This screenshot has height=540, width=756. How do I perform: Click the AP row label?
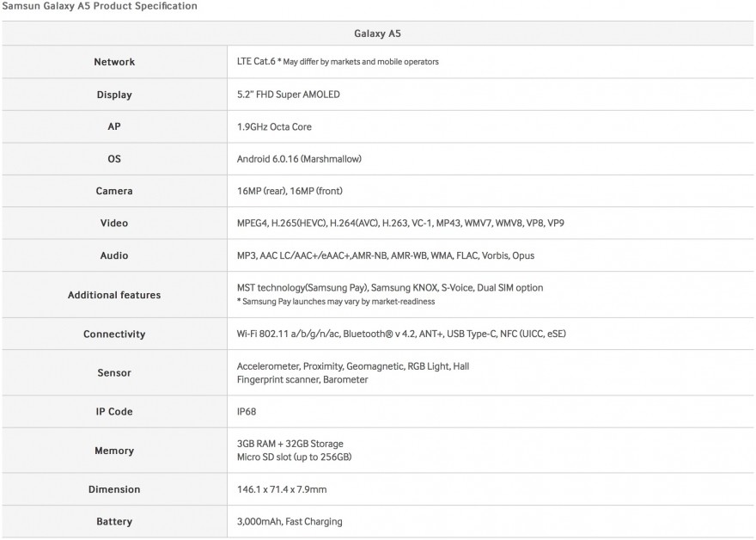click(114, 126)
